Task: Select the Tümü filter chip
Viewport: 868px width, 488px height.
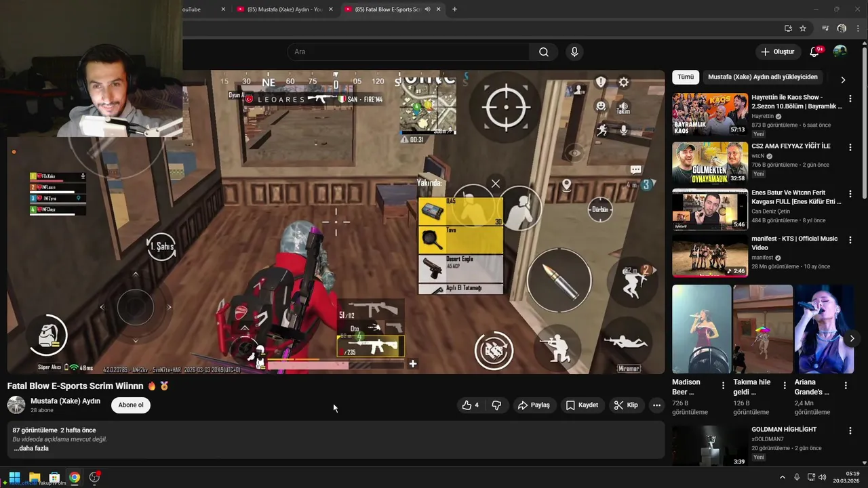Action: (x=686, y=77)
